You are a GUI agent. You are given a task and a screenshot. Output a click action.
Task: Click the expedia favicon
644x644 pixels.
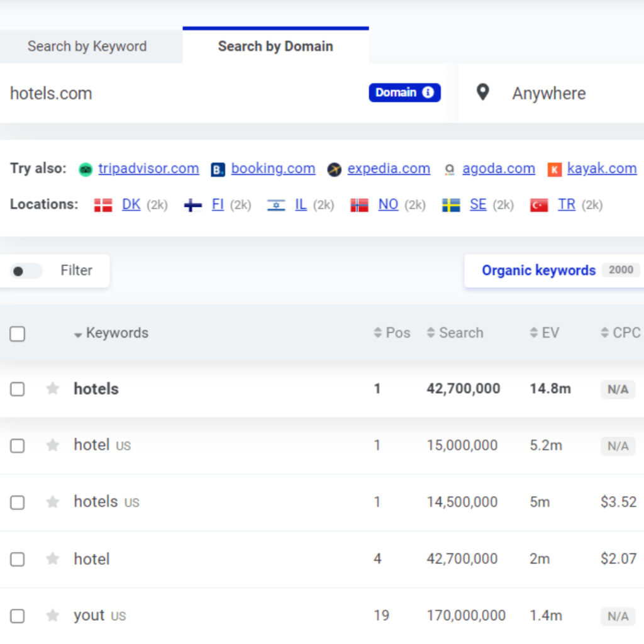[335, 169]
